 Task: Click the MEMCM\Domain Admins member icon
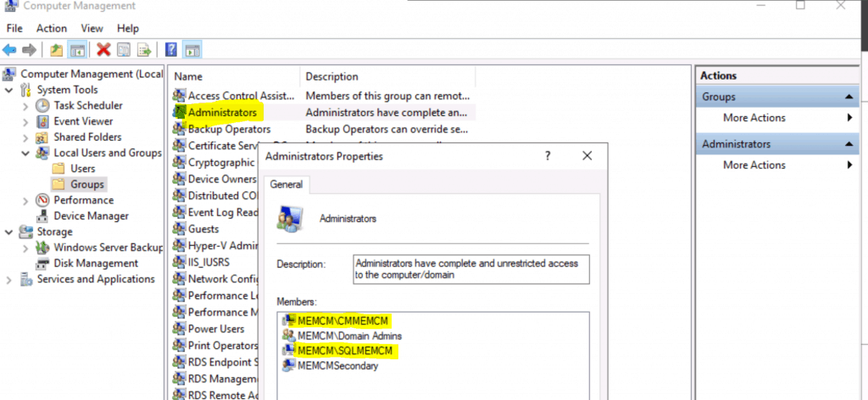pos(288,336)
